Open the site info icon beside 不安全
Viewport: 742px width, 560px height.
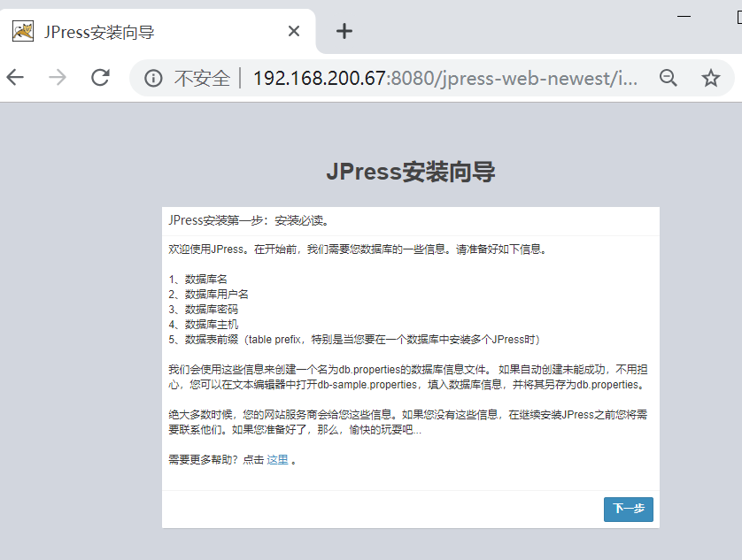tap(153, 78)
